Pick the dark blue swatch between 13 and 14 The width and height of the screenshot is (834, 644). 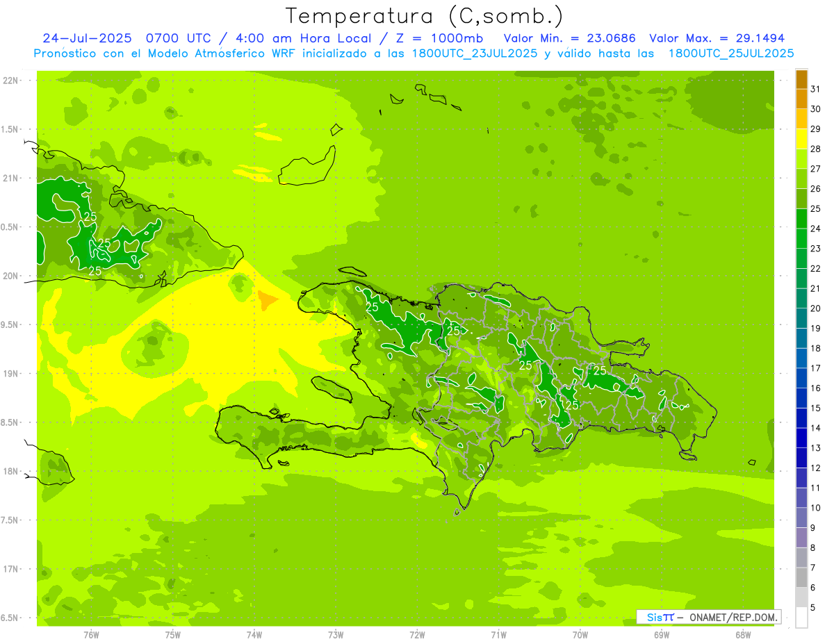pyautogui.click(x=801, y=438)
